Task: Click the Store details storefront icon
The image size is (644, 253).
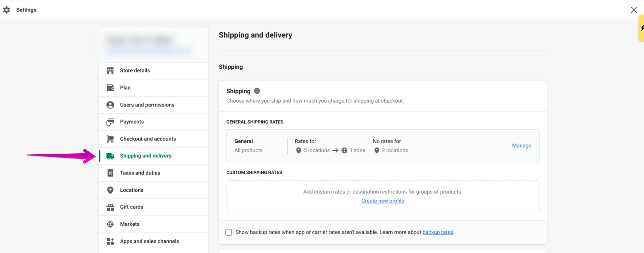Action: point(110,71)
